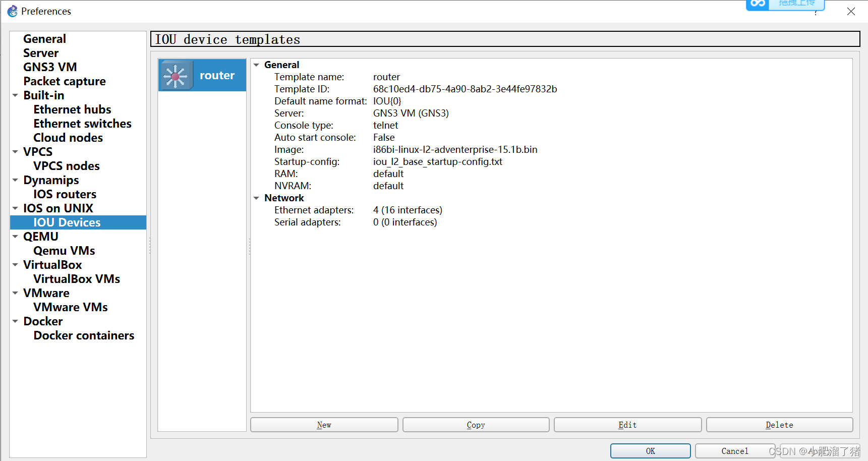This screenshot has width=868, height=461.
Task: Select the VPCS category
Action: click(38, 152)
